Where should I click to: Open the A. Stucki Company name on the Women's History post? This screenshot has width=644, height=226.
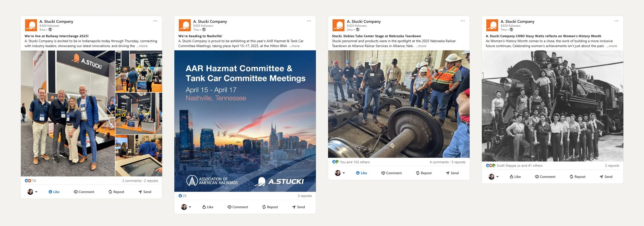point(518,21)
